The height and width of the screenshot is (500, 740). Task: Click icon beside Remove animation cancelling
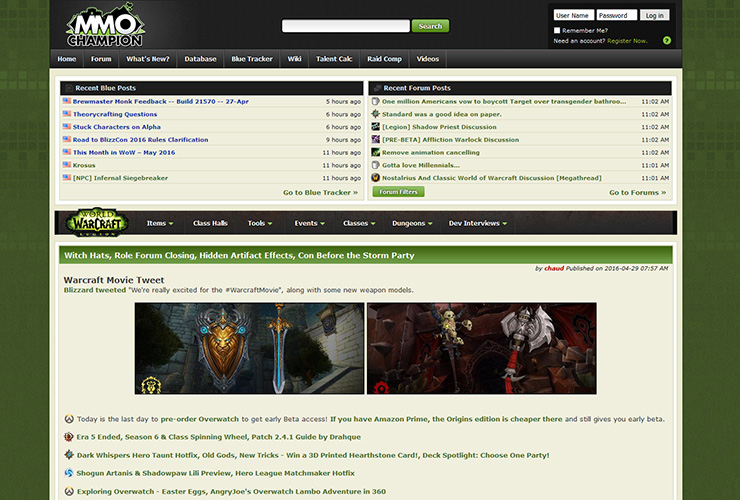pos(376,152)
